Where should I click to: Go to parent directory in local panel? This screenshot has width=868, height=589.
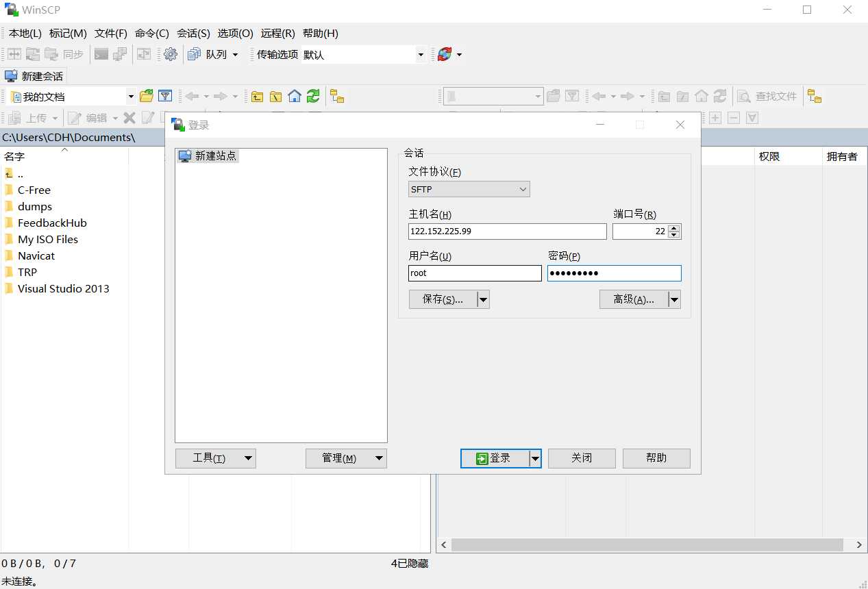[257, 96]
